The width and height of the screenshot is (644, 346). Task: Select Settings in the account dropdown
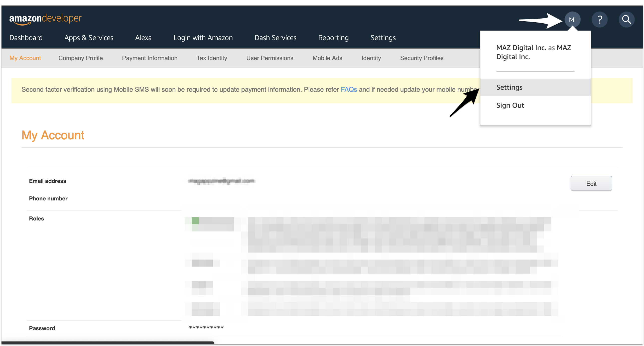point(509,87)
